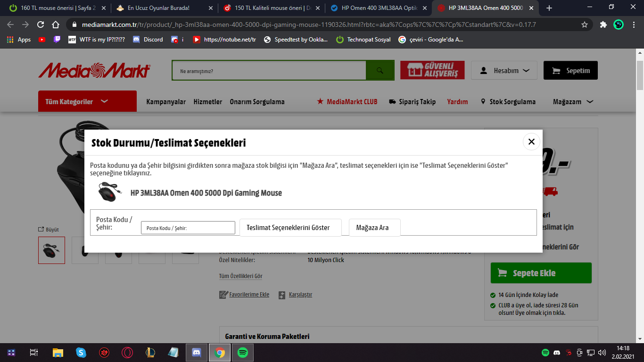Click the Posta Kodu / Şehir input field

[x=188, y=228]
